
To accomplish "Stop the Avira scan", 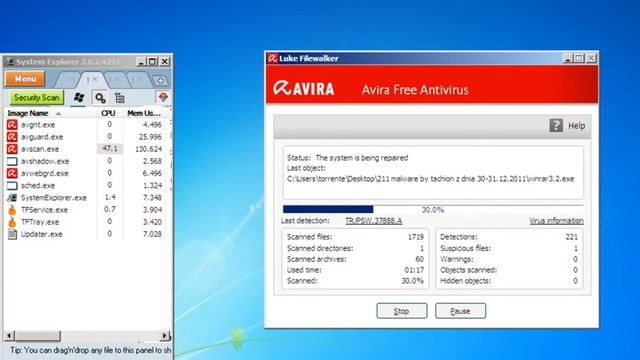I will (402, 311).
